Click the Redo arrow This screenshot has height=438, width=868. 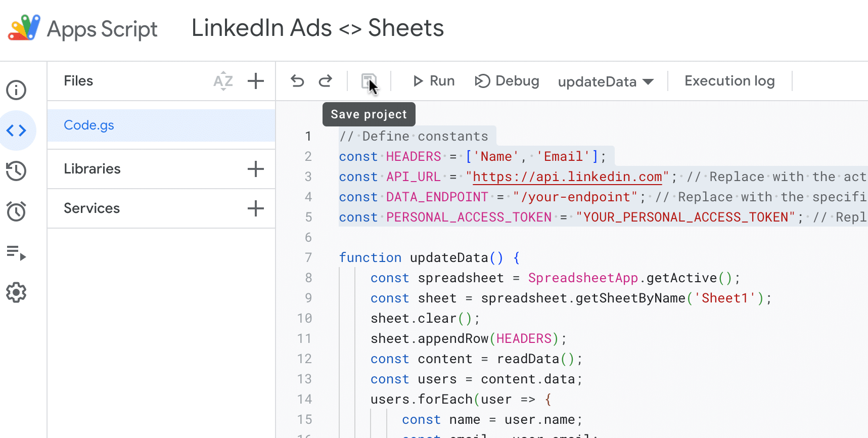pyautogui.click(x=326, y=81)
